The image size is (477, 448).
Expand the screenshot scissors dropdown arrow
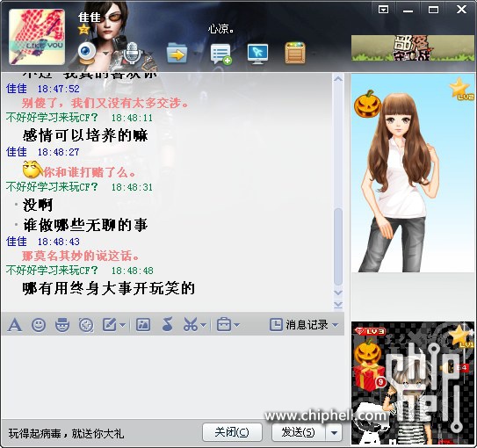(x=204, y=325)
